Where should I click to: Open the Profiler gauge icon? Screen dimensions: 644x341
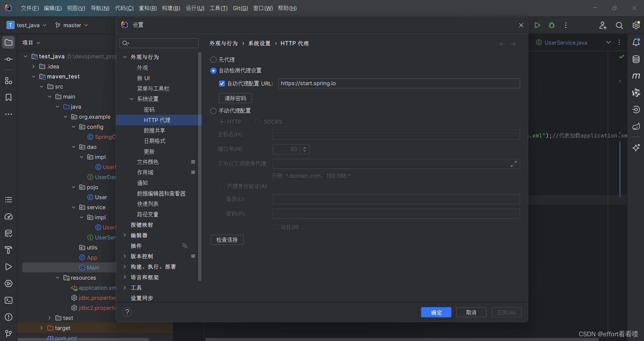(9, 217)
